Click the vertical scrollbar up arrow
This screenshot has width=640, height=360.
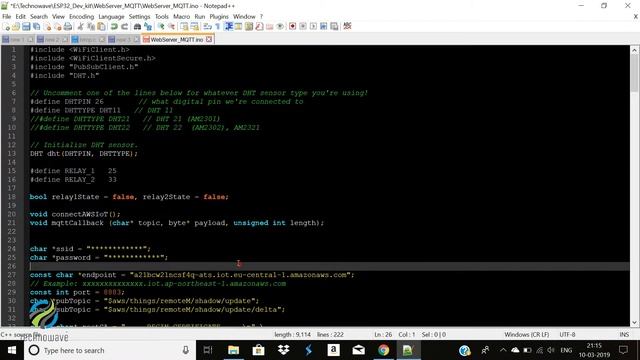[634, 50]
